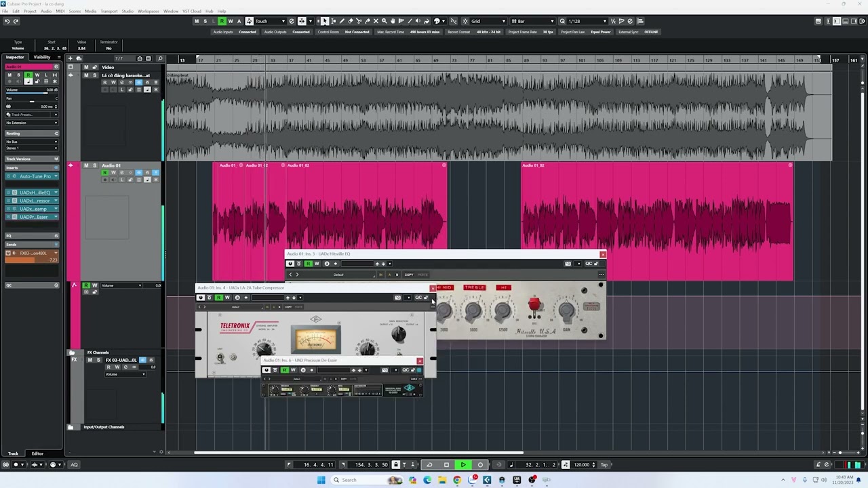The height and width of the screenshot is (488, 868).
Task: Open the Studio menu
Action: pos(127,12)
